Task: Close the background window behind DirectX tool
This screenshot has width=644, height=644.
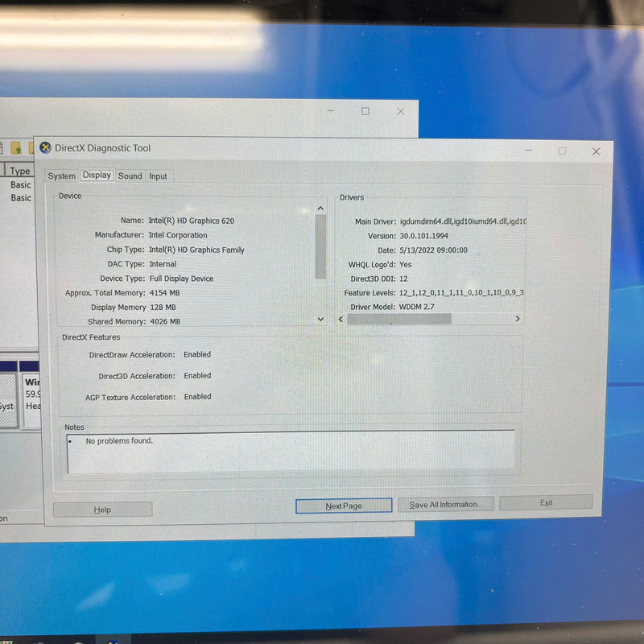Action: 400,112
